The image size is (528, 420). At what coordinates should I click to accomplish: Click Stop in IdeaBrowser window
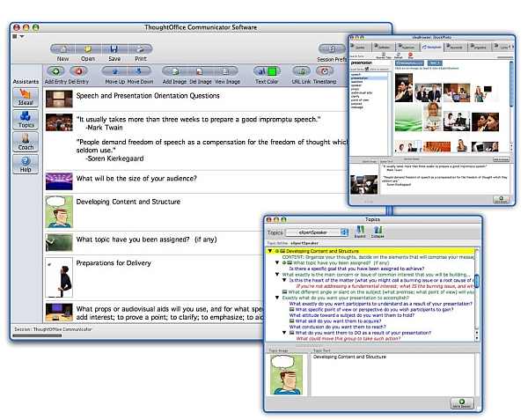[410, 55]
